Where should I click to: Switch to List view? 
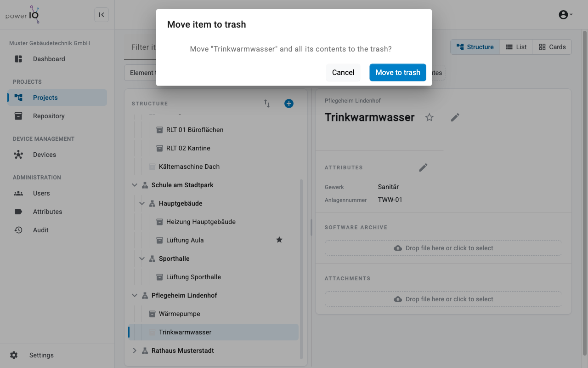coord(516,47)
